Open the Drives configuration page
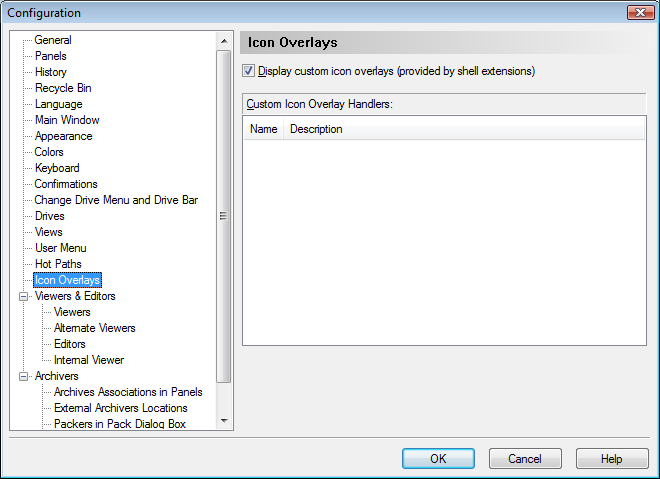 (x=50, y=216)
